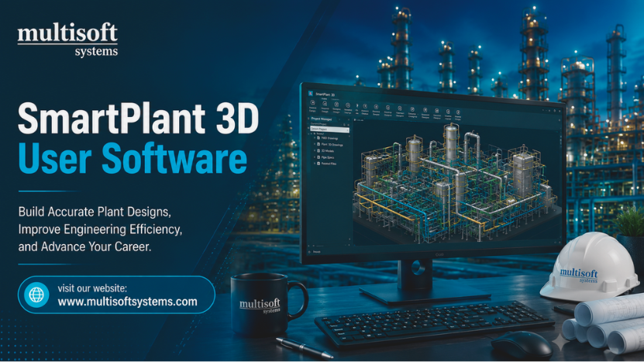Select the 3D Models item label
The image size is (644, 362).
(x=327, y=151)
